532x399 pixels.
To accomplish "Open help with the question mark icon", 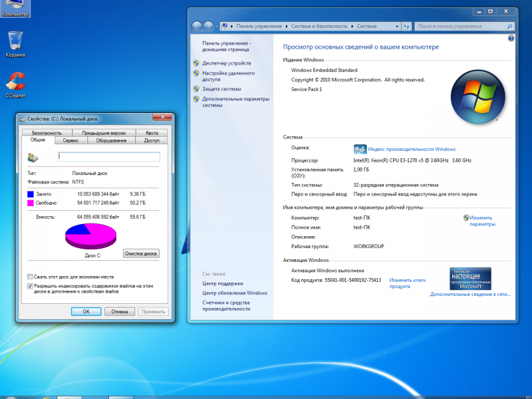I will (511, 39).
